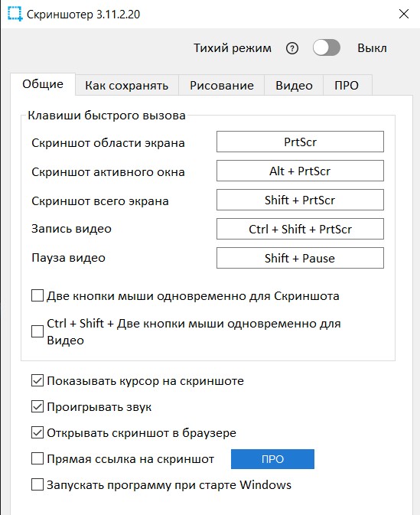
Task: Go to the Рисование tab
Action: 222,86
